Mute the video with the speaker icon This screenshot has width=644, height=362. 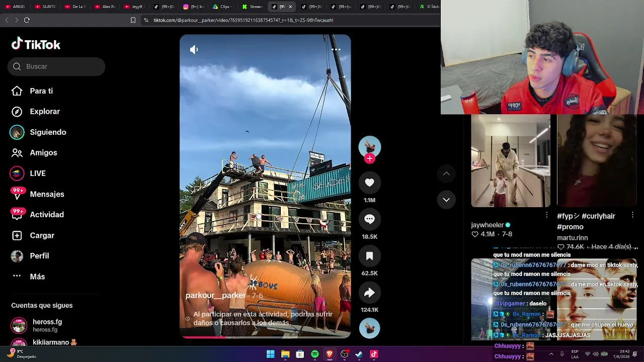pyautogui.click(x=194, y=49)
